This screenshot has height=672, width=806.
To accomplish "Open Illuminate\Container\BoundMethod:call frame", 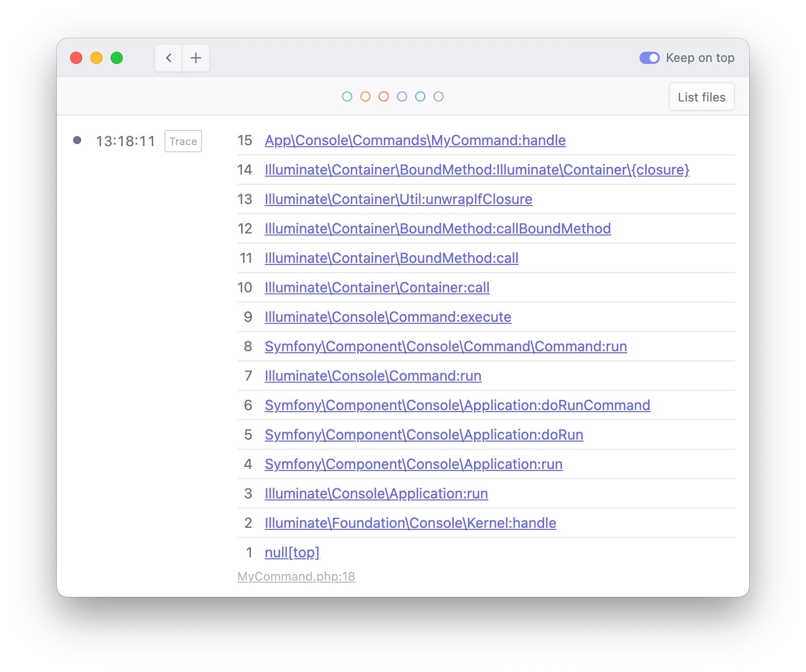I will 392,258.
